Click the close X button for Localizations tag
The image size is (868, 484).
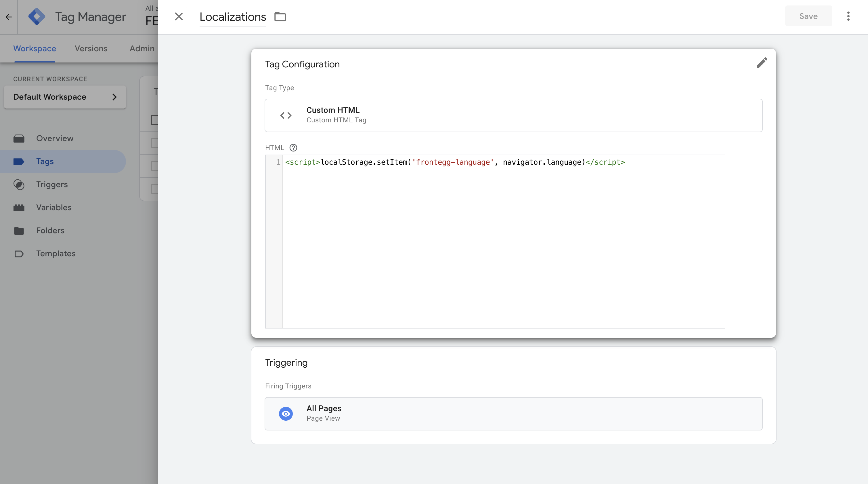tap(178, 16)
